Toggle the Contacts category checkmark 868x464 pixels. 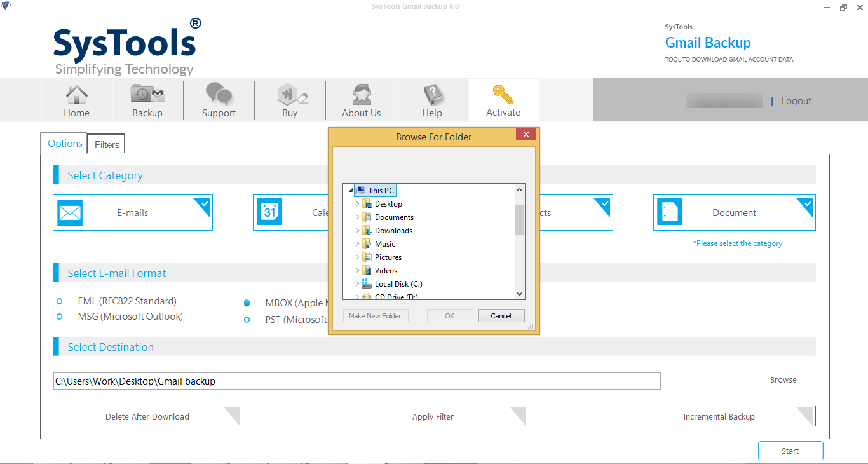[x=604, y=205]
